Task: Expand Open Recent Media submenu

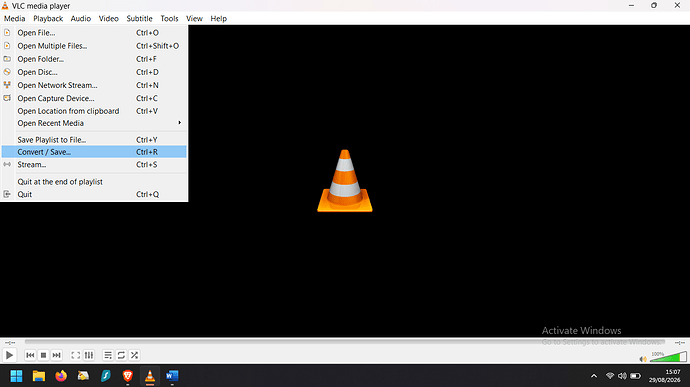Action: tap(94, 123)
